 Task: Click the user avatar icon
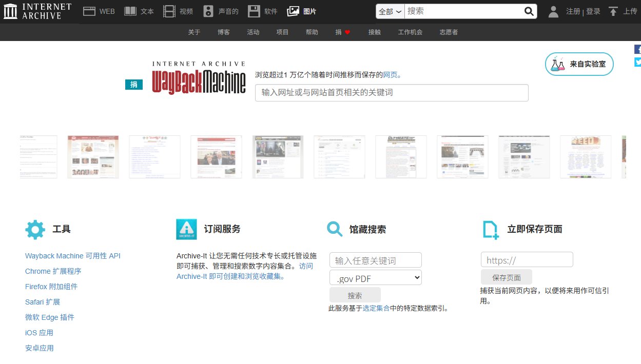coord(553,11)
